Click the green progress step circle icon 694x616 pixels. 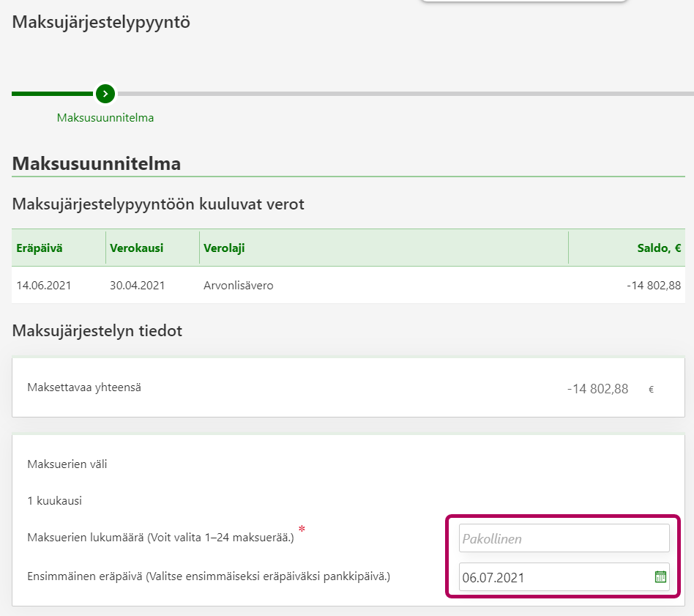[105, 94]
